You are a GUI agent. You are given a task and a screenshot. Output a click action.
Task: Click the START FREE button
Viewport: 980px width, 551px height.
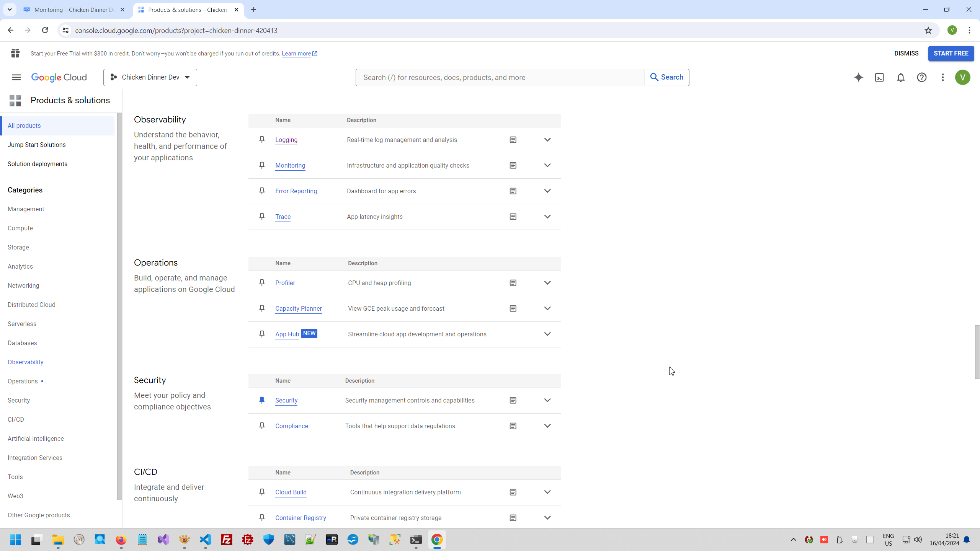point(951,54)
